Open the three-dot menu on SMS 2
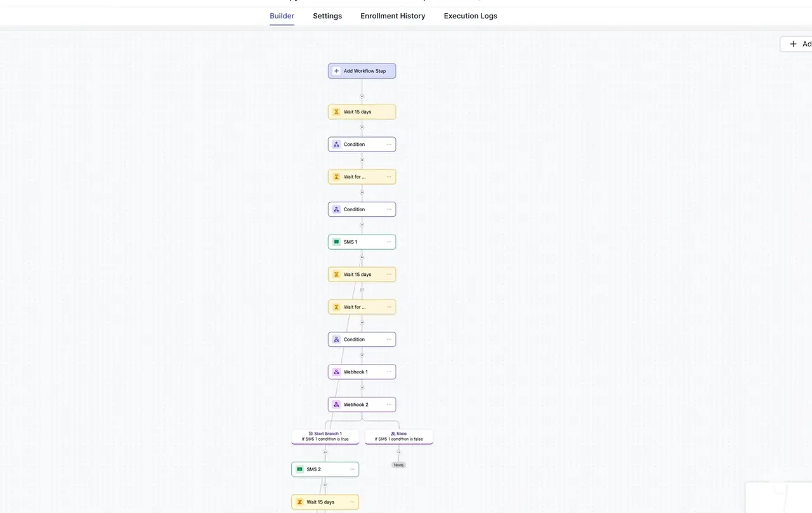 352,469
